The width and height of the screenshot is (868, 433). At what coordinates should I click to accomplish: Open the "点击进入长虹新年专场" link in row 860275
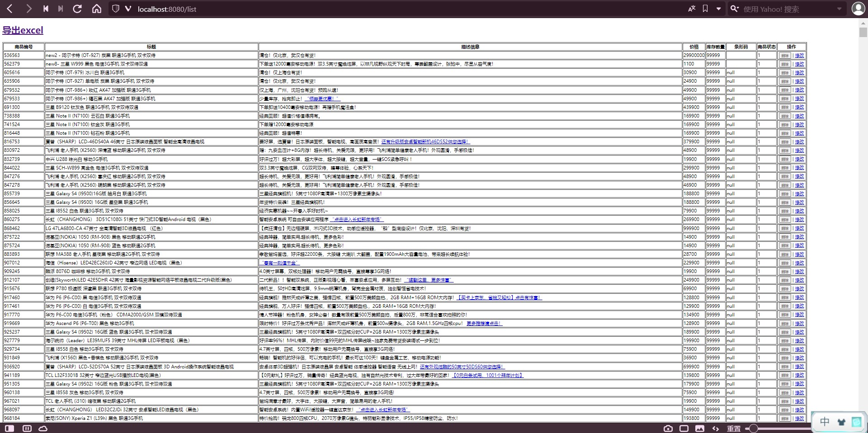pos(356,220)
